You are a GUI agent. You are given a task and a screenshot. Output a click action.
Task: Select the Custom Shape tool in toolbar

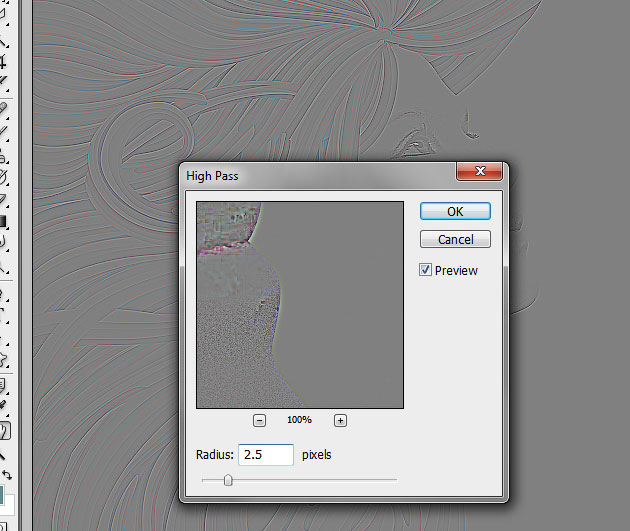(3, 359)
